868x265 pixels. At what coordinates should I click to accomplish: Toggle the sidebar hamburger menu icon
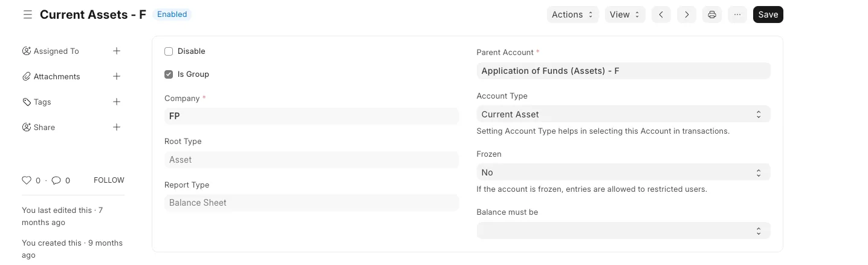click(27, 15)
